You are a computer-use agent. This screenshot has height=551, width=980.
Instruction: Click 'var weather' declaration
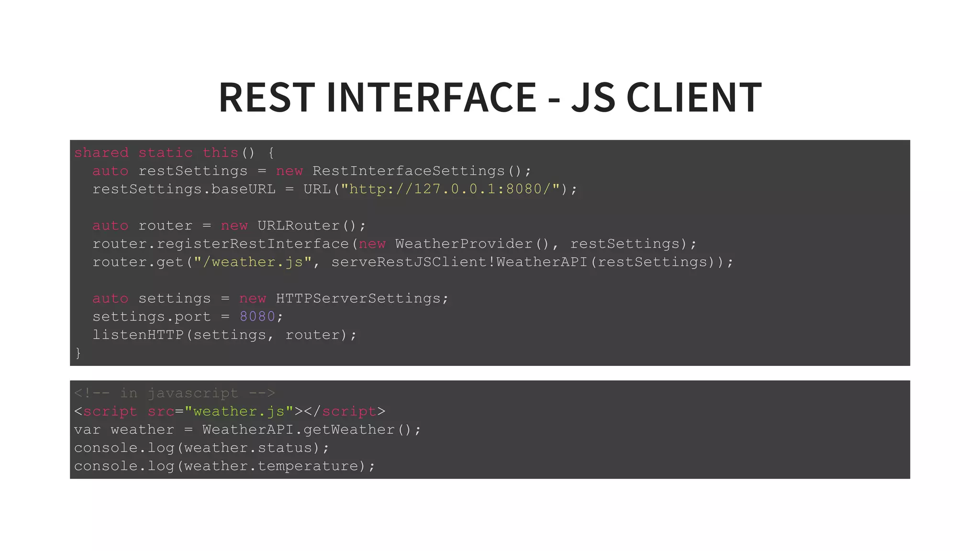(x=123, y=429)
